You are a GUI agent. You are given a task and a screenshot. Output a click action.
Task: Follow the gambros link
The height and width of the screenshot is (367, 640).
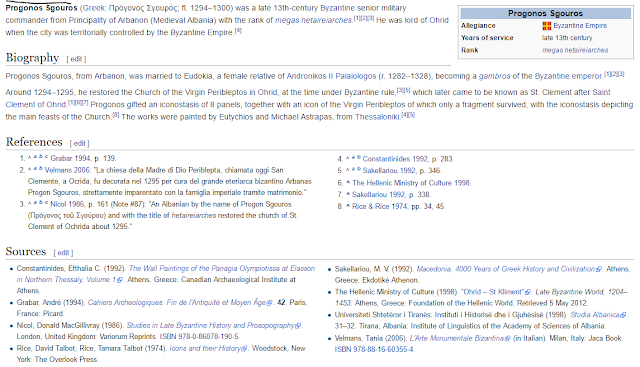494,76
